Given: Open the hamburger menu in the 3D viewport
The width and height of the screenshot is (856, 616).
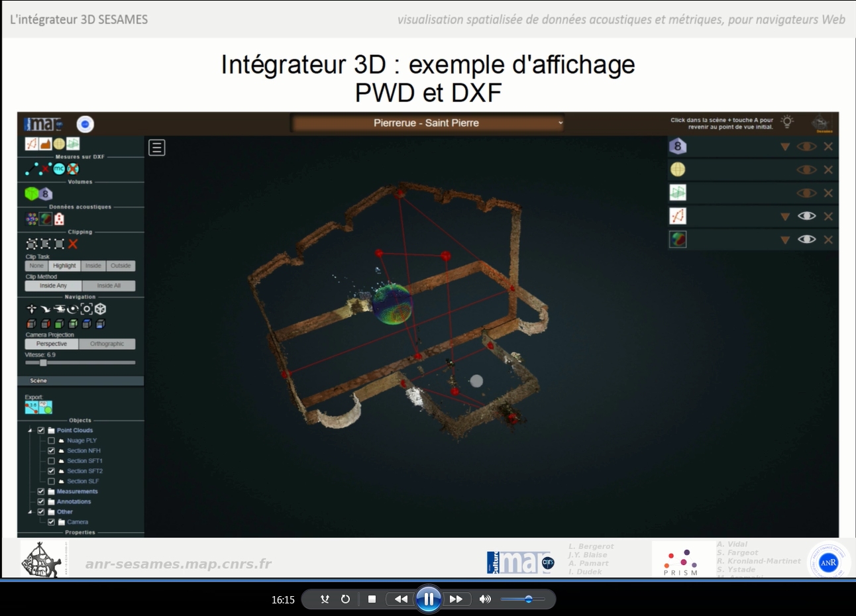Looking at the screenshot, I should click(x=157, y=148).
